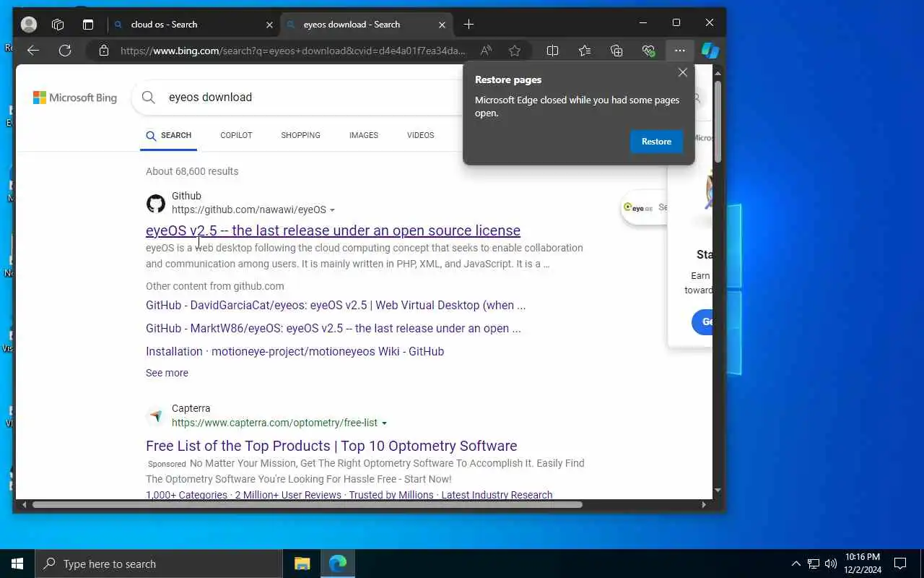
Task: Close the 'cloud os - Search' tab
Action: pyautogui.click(x=269, y=25)
